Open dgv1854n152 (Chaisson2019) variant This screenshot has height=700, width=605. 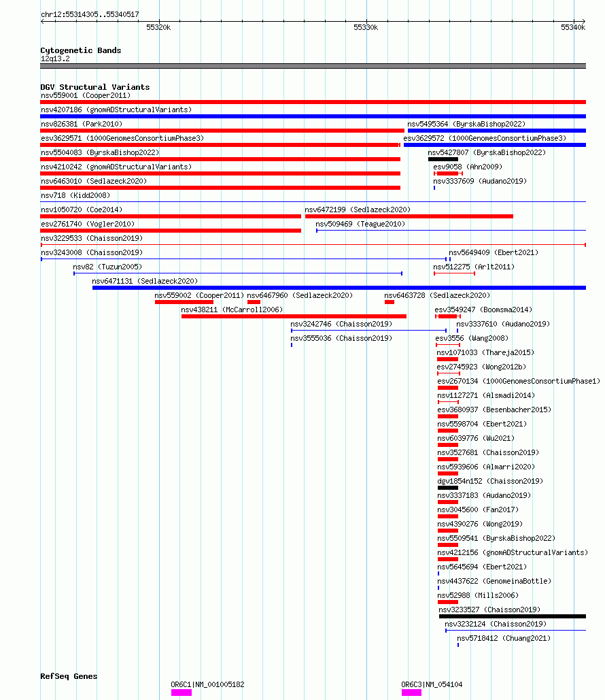490,481
